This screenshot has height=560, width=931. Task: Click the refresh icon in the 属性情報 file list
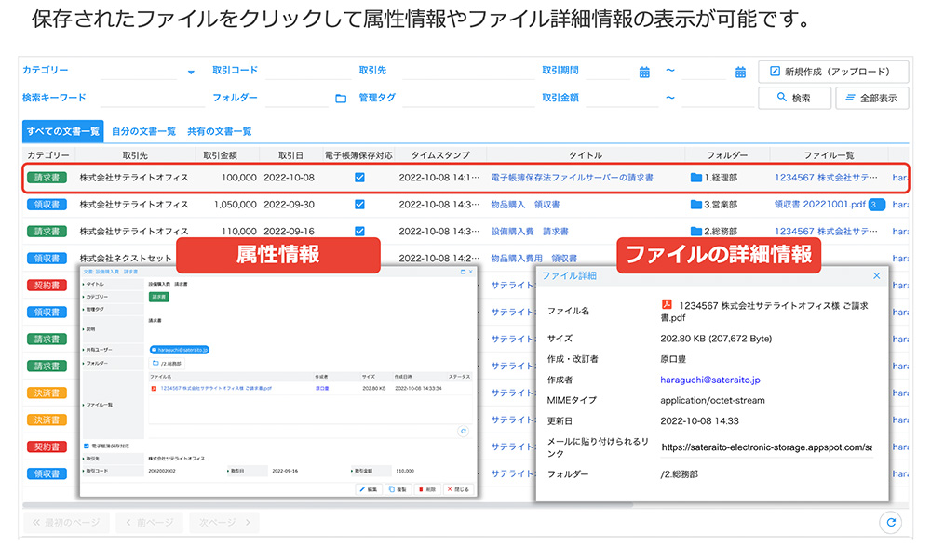click(463, 431)
